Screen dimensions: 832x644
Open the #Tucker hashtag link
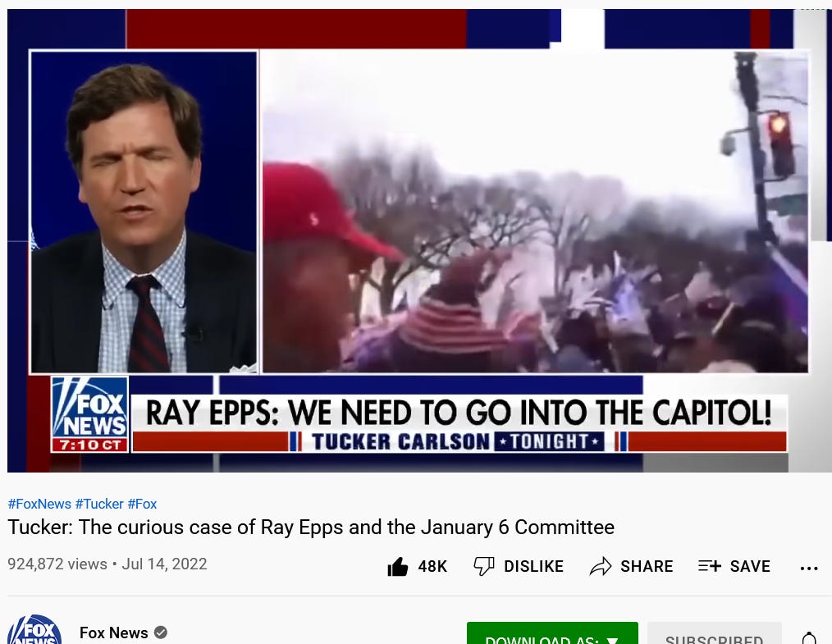click(99, 504)
